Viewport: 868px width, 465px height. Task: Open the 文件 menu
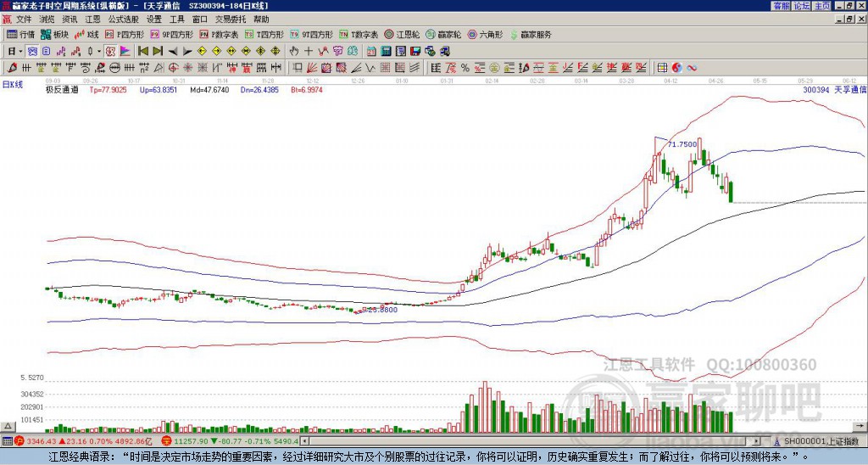click(x=24, y=20)
